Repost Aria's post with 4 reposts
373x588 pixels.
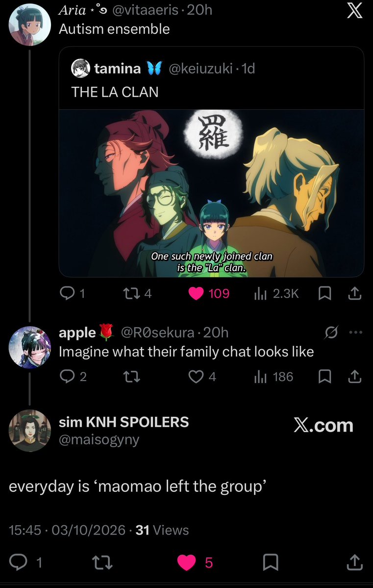click(x=138, y=293)
